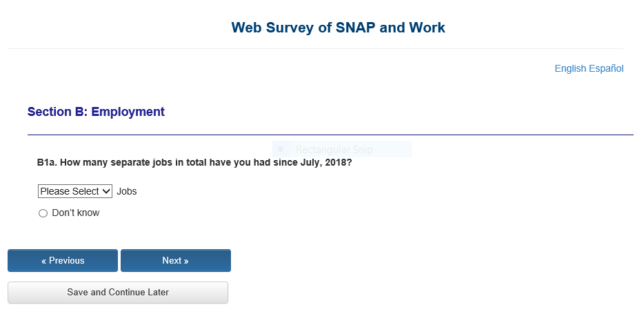644x314 pixels.
Task: Click the faint Rectangular Snip text
Action: click(x=334, y=149)
